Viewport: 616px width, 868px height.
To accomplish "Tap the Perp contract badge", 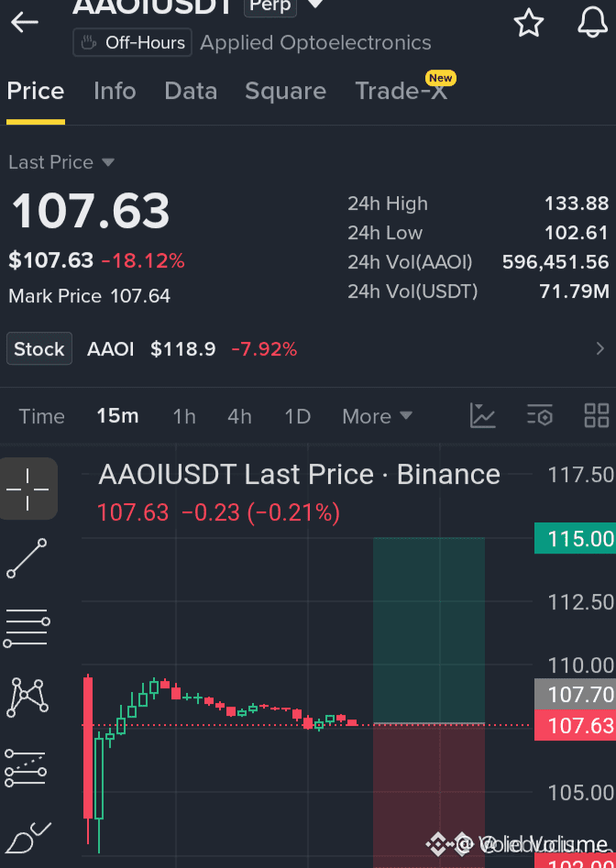I will (x=270, y=6).
